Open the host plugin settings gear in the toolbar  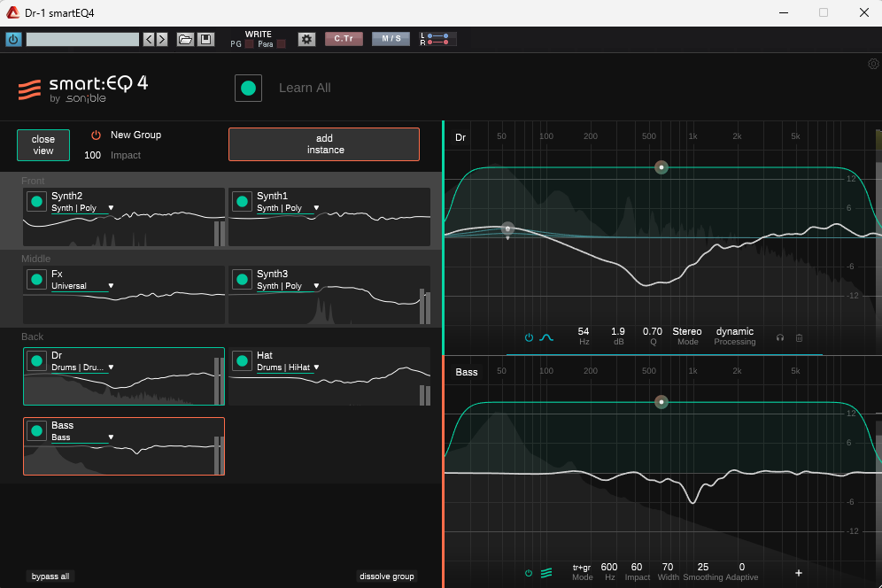(x=306, y=39)
